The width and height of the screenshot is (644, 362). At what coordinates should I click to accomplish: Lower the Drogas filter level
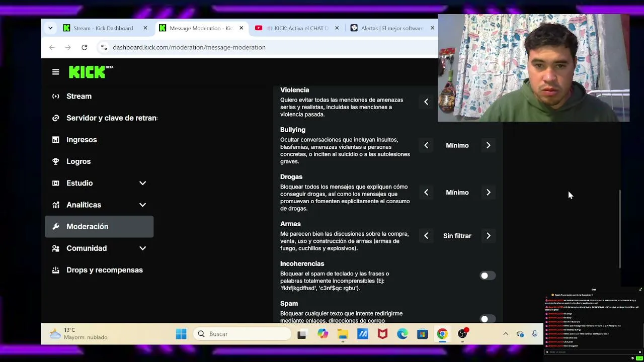pos(426,193)
